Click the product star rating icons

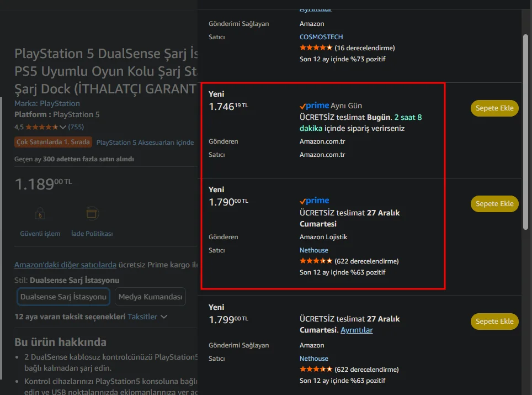point(41,127)
